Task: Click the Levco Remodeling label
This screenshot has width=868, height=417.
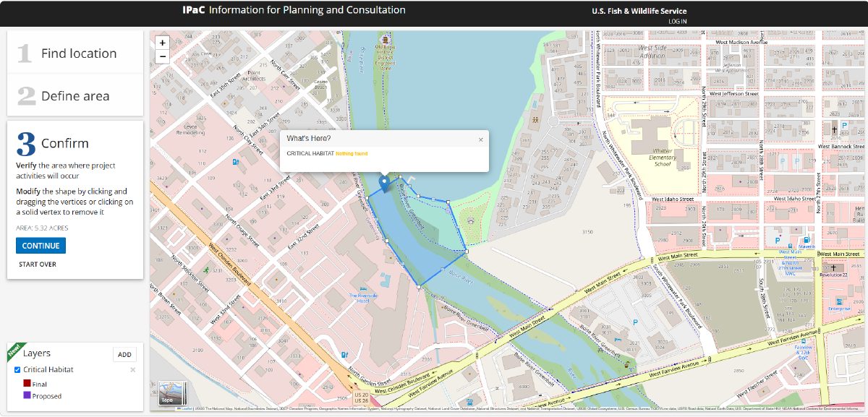Action: click(190, 129)
